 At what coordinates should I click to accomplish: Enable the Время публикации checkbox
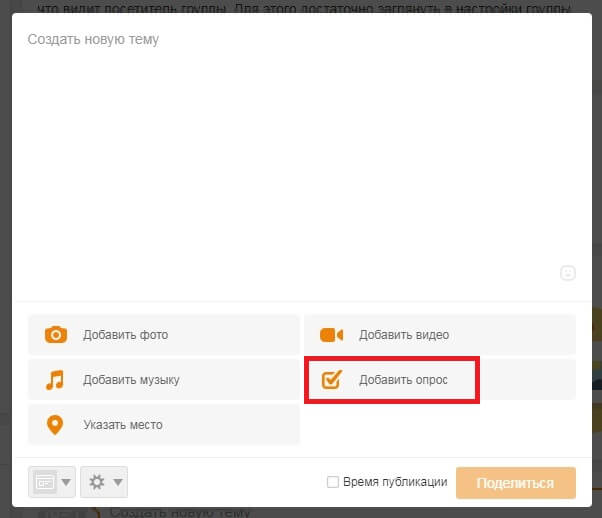[x=333, y=482]
